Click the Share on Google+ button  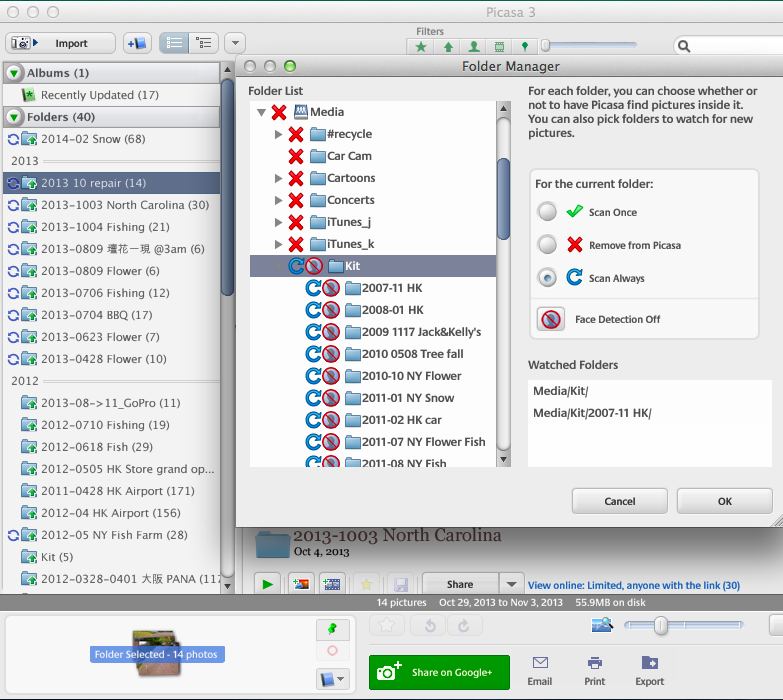[x=439, y=673]
